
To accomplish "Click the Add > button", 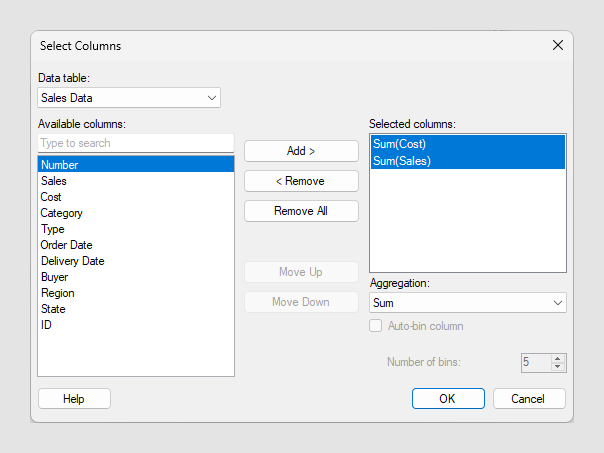I will coord(301,151).
